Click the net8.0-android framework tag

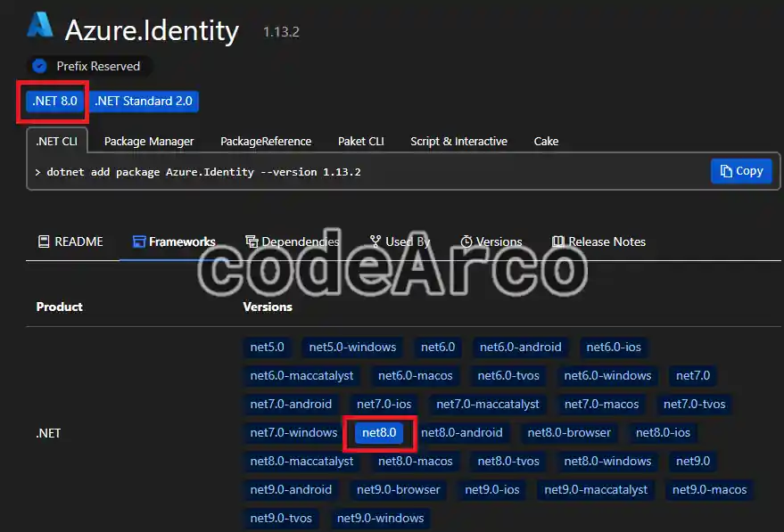pyautogui.click(x=461, y=432)
